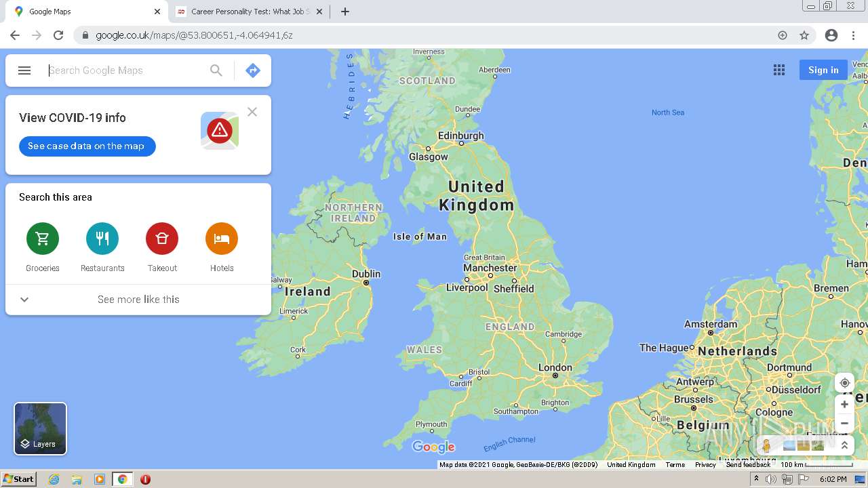This screenshot has width=868, height=488.
Task: Click the install app icon in address bar
Action: tap(783, 35)
